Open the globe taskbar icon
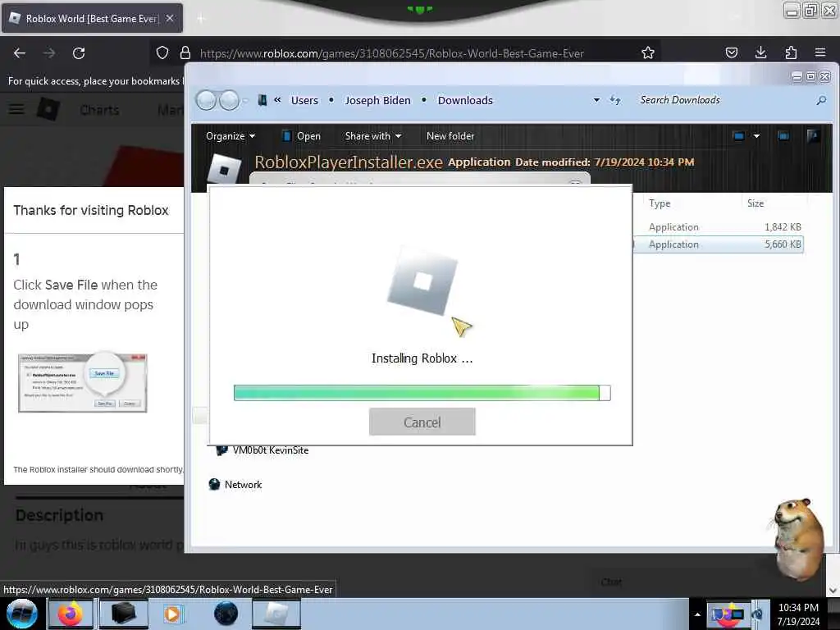840x630 pixels. [226, 614]
